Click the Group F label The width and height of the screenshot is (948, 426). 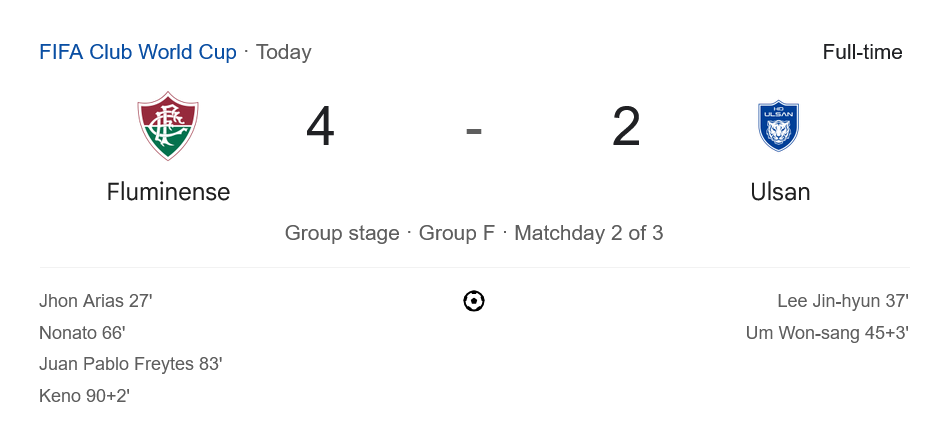[x=457, y=233]
